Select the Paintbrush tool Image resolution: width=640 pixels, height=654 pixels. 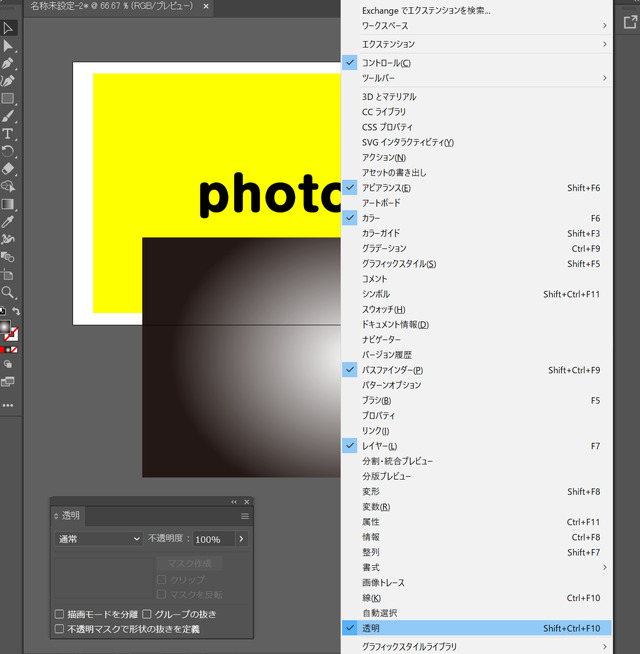(x=8, y=116)
